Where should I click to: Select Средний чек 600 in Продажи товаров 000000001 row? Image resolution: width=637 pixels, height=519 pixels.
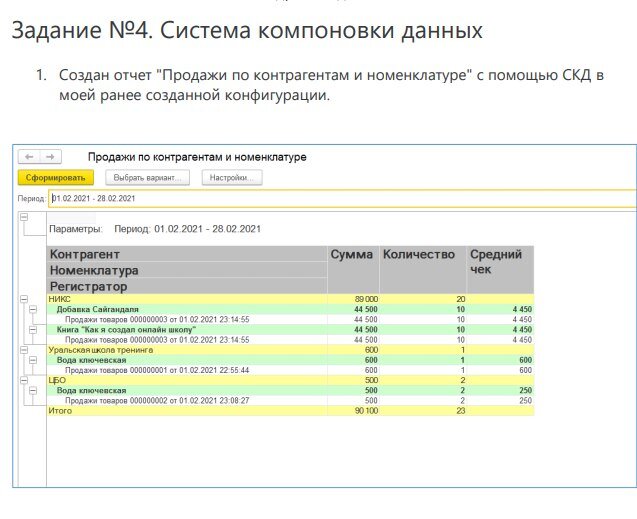click(500, 370)
